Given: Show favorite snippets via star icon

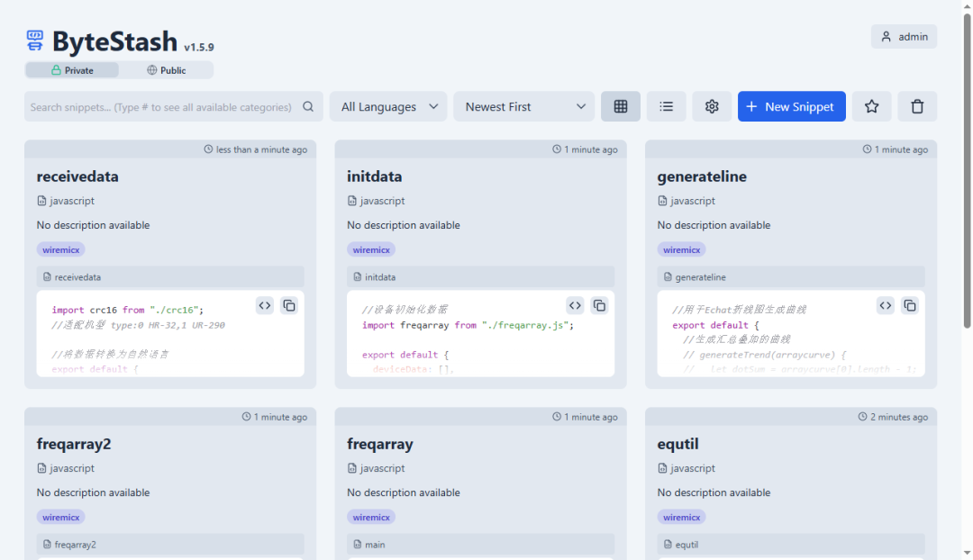Looking at the screenshot, I should [871, 106].
